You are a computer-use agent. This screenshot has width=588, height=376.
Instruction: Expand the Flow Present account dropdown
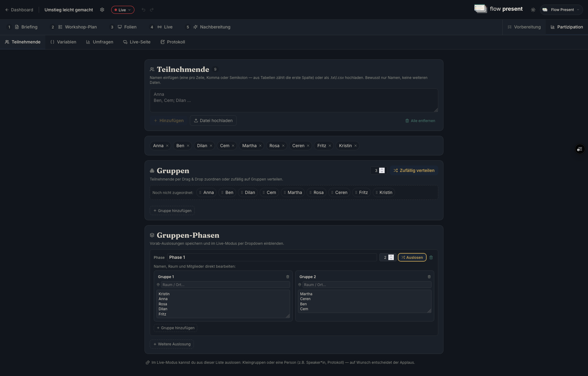(x=561, y=10)
